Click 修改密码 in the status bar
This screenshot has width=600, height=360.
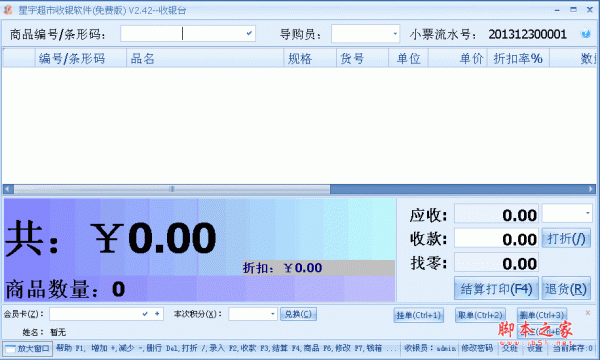[x=477, y=348]
